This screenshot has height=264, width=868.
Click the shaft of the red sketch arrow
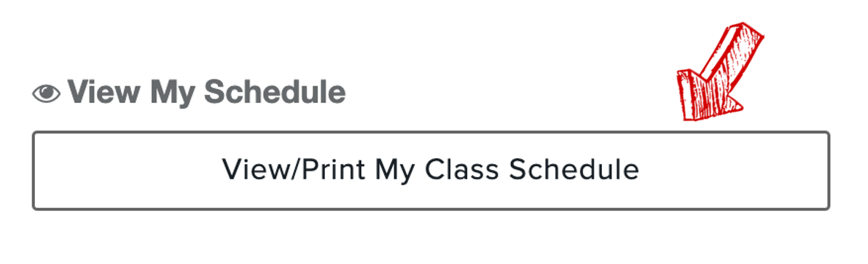coord(730,55)
